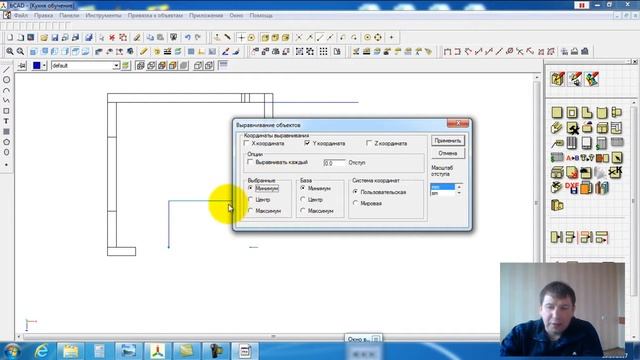Click the crosshair snap icon in top toolbar
The image size is (640, 360).
(x=241, y=38)
